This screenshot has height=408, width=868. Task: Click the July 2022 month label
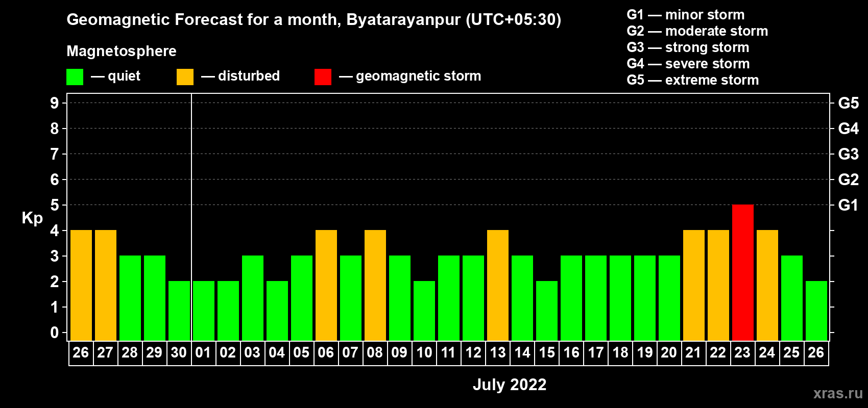(510, 385)
